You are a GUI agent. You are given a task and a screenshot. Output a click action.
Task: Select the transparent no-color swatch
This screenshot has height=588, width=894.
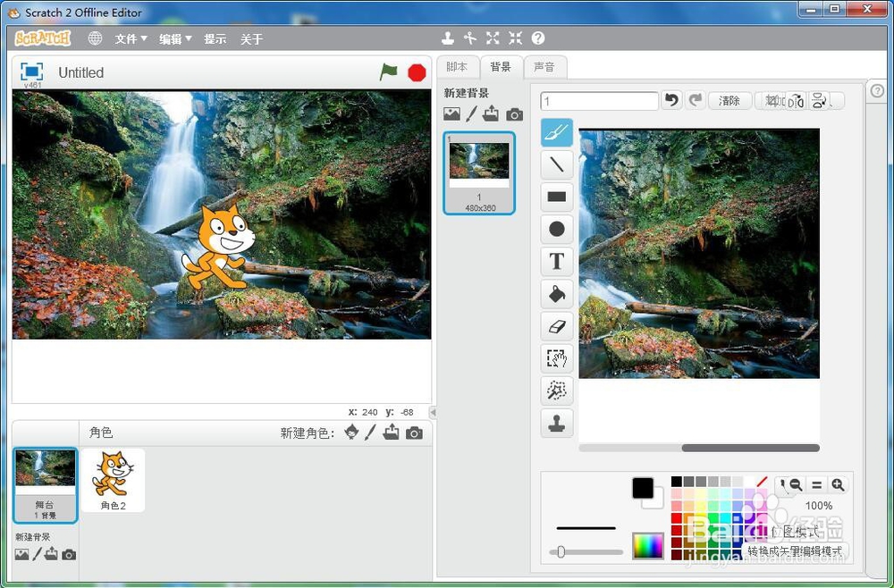pyautogui.click(x=763, y=482)
